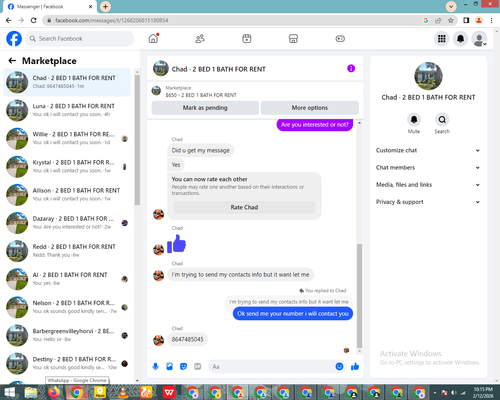Screen dimensions: 500x400
Task: Mute the Chad conversation
Action: coord(414,120)
